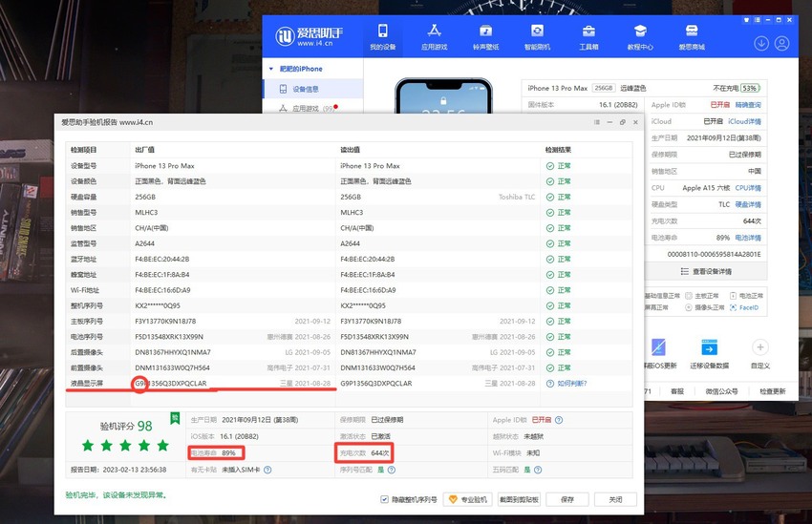Open the 爱思商城 store tab
Viewport: 812px width, 524px height.
(x=692, y=37)
